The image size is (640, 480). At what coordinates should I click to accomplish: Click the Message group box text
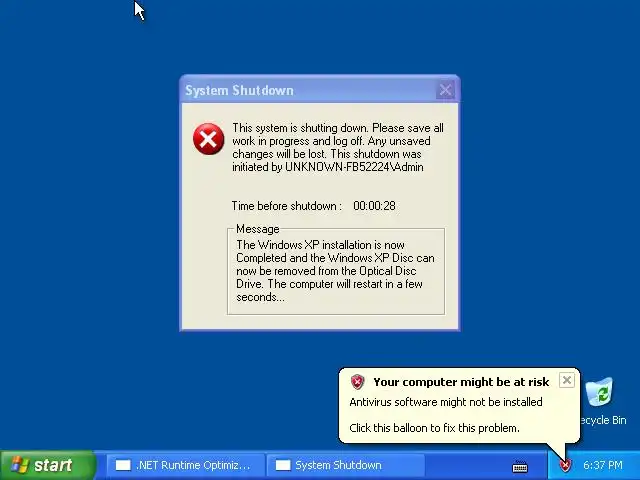coord(336,271)
